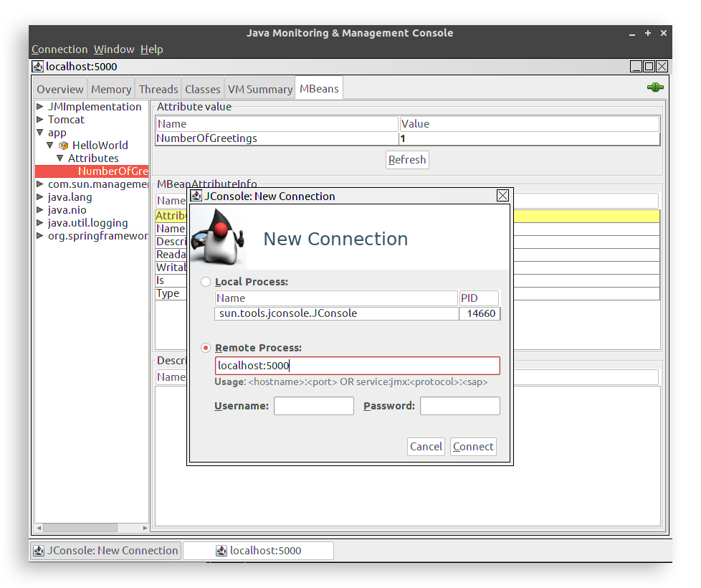Switch to the Classes tab
This screenshot has height=588, width=701.
click(203, 90)
